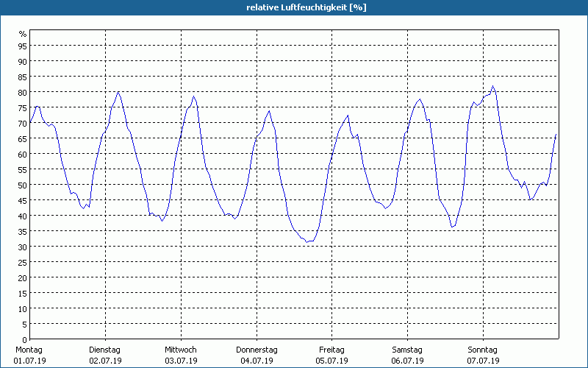The image size is (588, 368).
Task: Click the y-axis value '0'
Action: point(25,339)
